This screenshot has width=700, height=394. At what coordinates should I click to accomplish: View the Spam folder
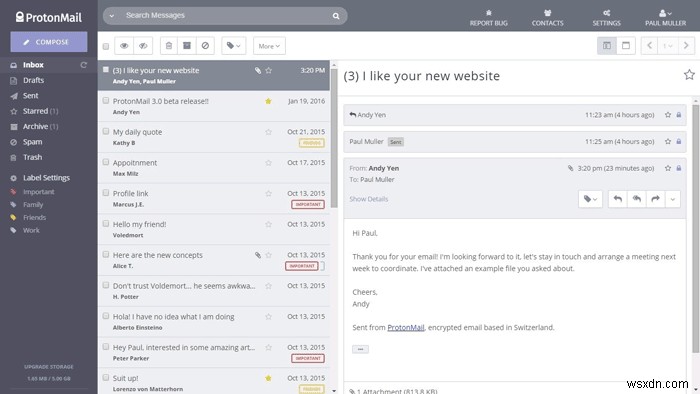click(x=33, y=142)
